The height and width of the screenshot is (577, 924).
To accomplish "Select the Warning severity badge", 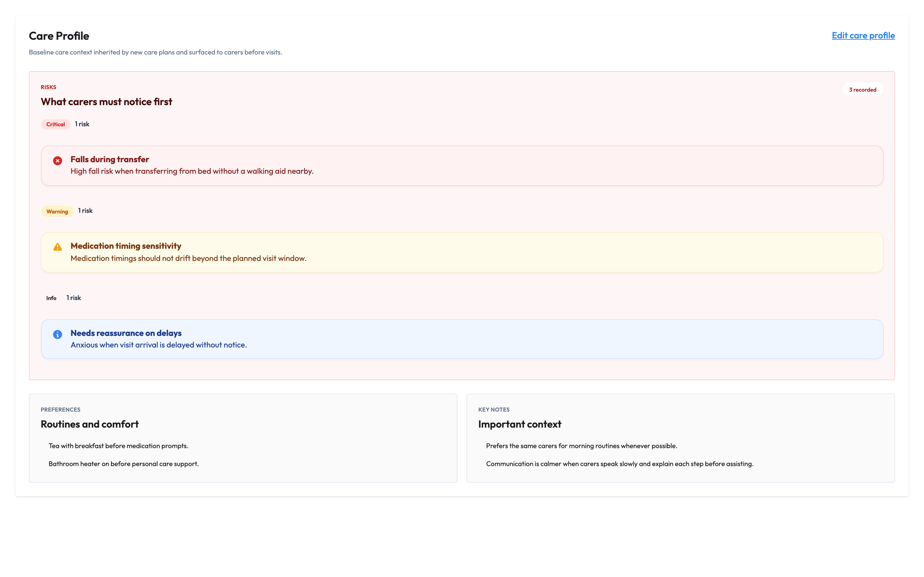I will [57, 212].
